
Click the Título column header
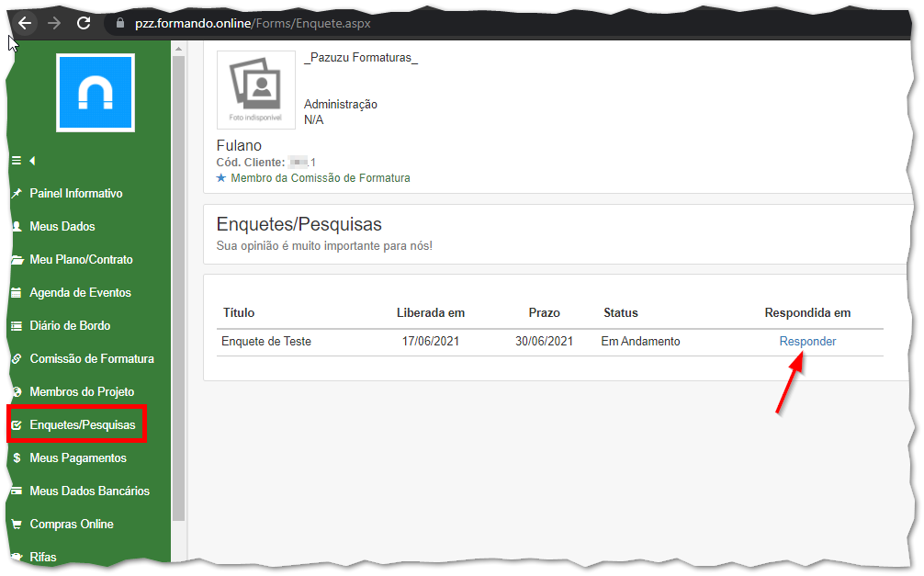[239, 312]
